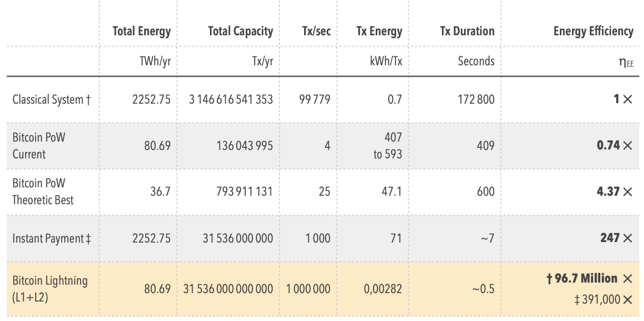Viewport: 644px width, 321px height.
Task: Select efficiency value "247 ×"
Action: (617, 238)
